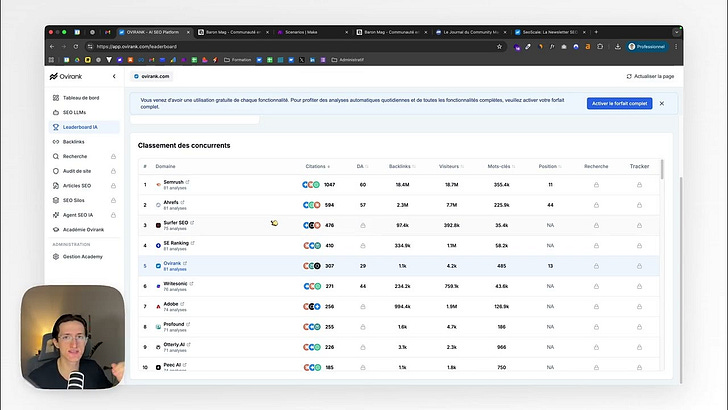
Task: Open SE Ranking external link icon
Action: click(193, 243)
